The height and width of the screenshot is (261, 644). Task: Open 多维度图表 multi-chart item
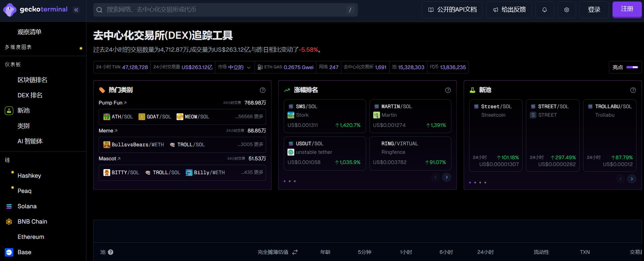pos(18,47)
